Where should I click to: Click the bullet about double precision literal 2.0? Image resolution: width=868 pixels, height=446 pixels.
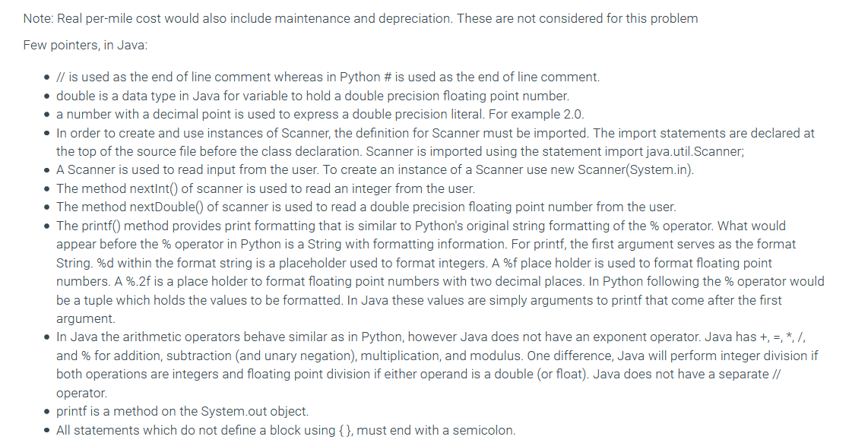[320, 114]
